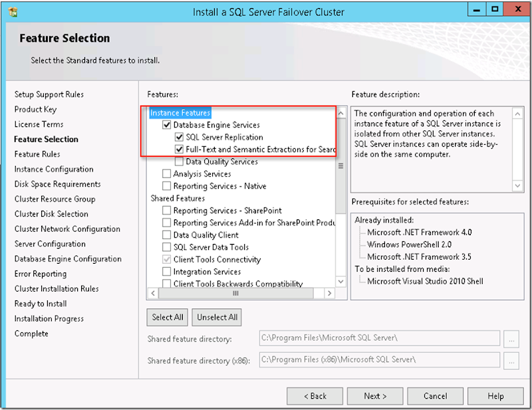Enable Reporting Services - Native
The image size is (532, 410).
[167, 186]
